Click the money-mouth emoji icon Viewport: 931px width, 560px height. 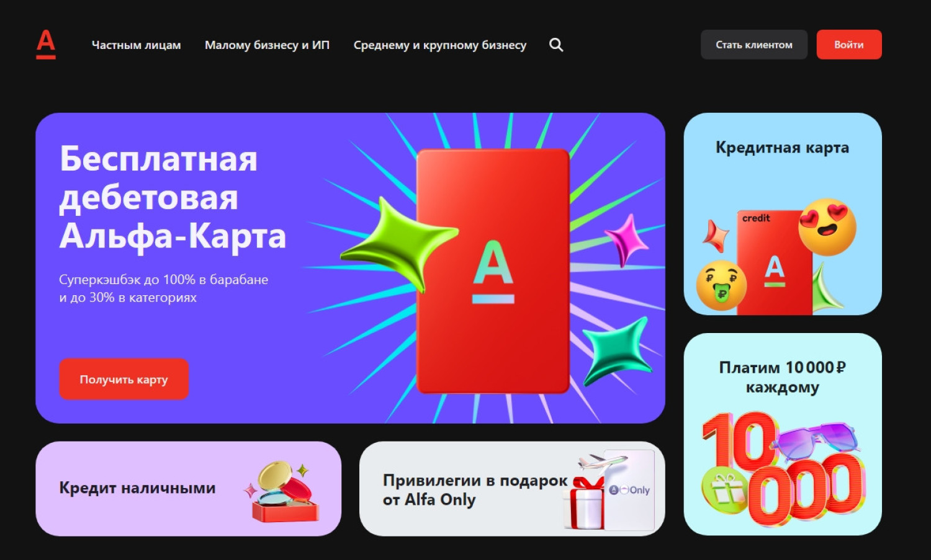tap(721, 285)
